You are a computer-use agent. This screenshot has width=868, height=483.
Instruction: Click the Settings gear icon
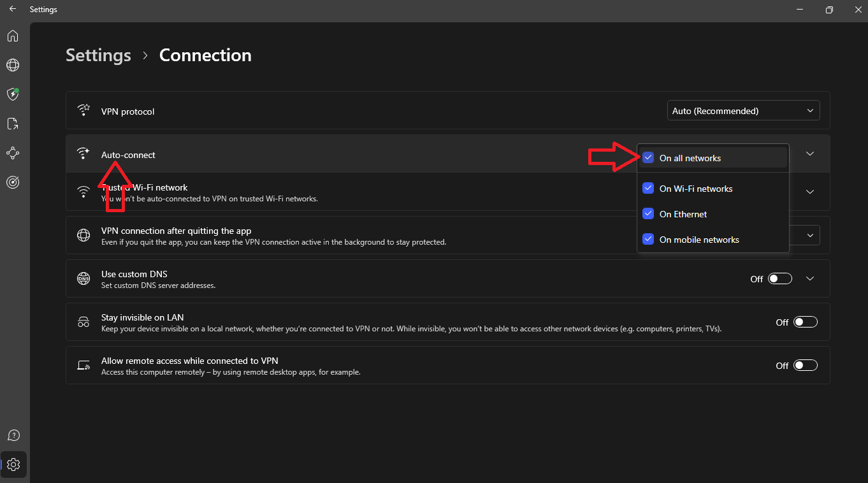13,465
